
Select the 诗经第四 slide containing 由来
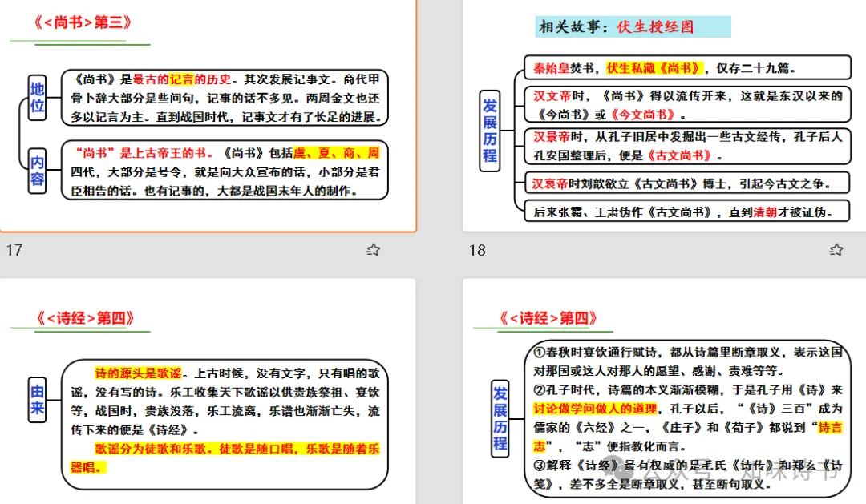tap(208, 391)
